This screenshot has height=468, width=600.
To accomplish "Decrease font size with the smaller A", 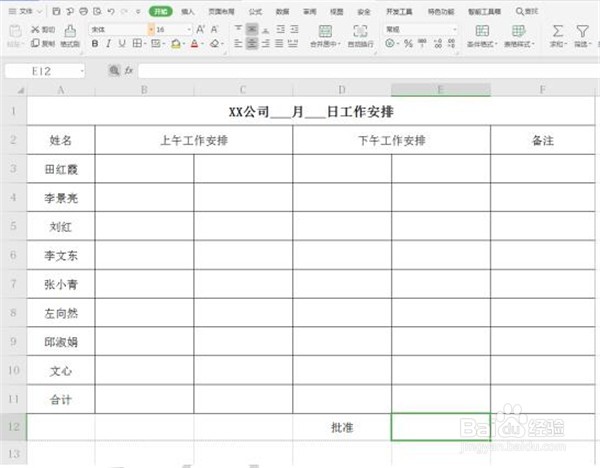I will (x=214, y=29).
